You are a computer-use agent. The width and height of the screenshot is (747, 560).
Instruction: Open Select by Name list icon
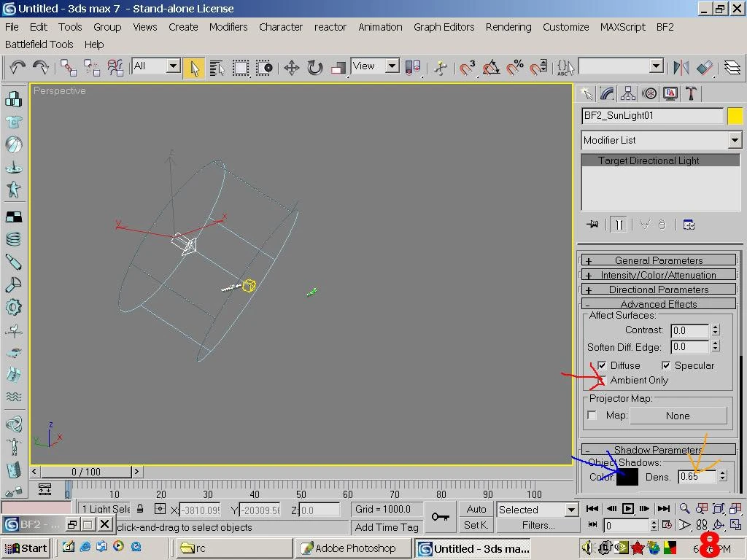click(217, 68)
